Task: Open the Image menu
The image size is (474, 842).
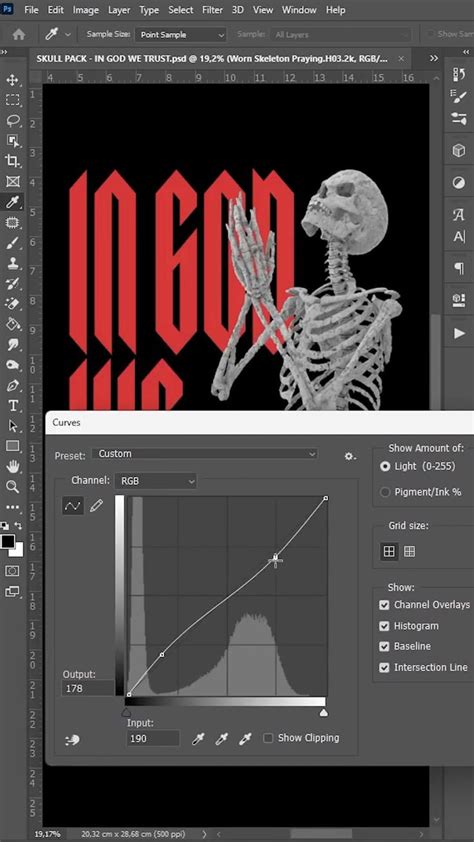Action: 85,10
